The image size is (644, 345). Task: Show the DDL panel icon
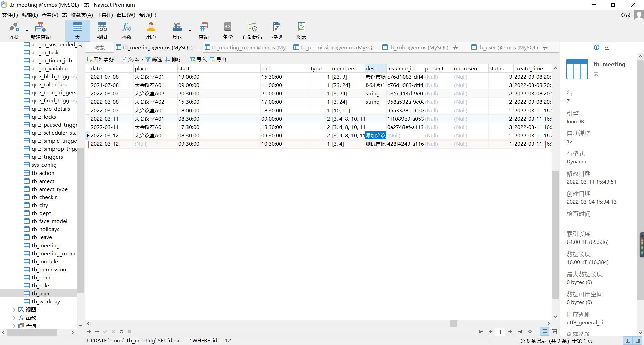pos(607,47)
